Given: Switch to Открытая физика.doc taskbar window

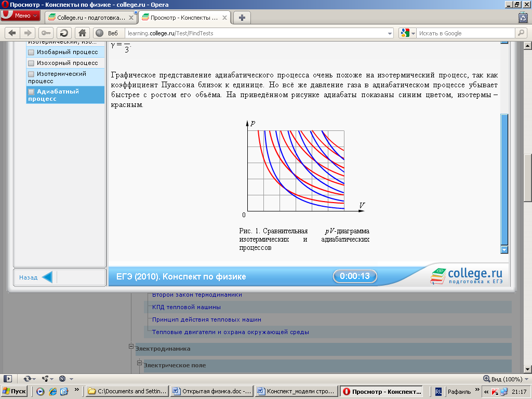Looking at the screenshot, I should click(x=211, y=391).
